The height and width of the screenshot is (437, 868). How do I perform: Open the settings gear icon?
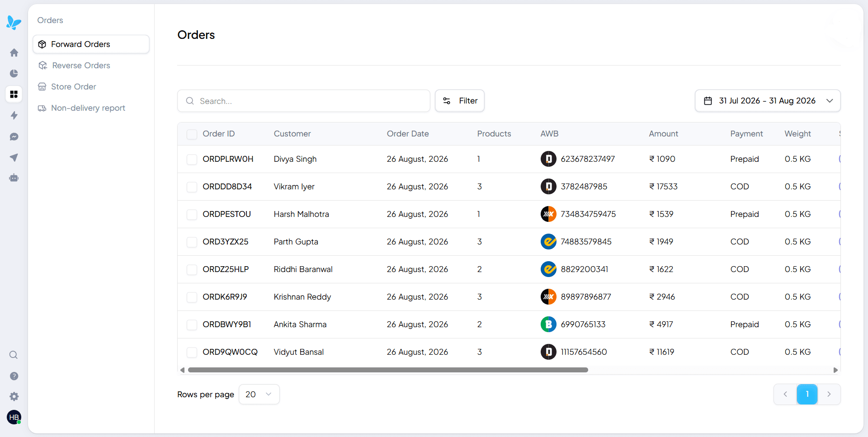point(14,396)
